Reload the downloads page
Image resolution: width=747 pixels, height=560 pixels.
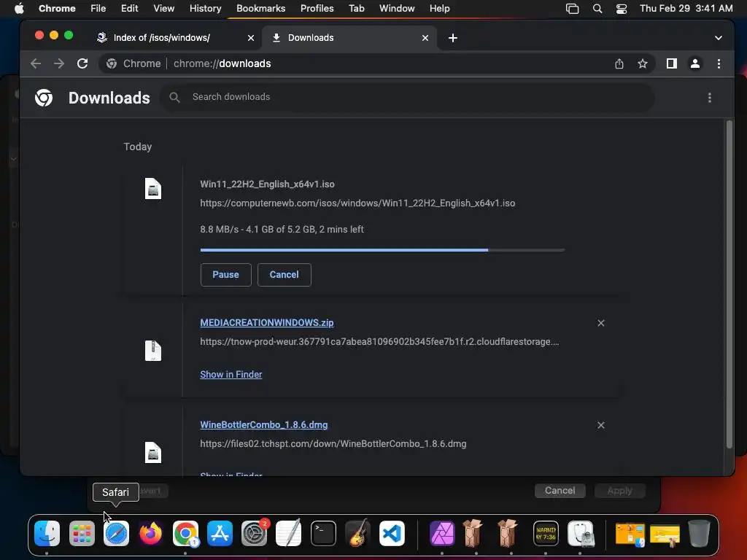[x=82, y=63]
